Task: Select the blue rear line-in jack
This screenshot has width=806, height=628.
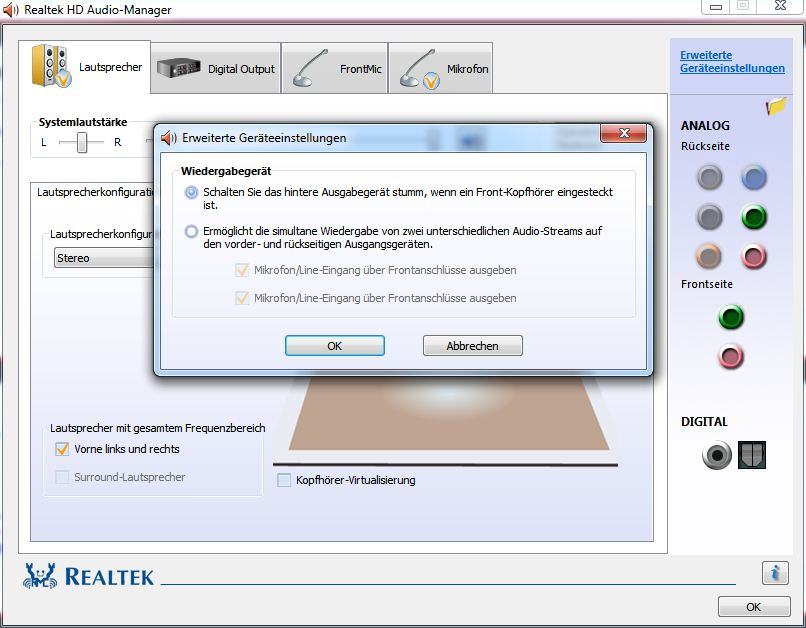Action: [754, 178]
